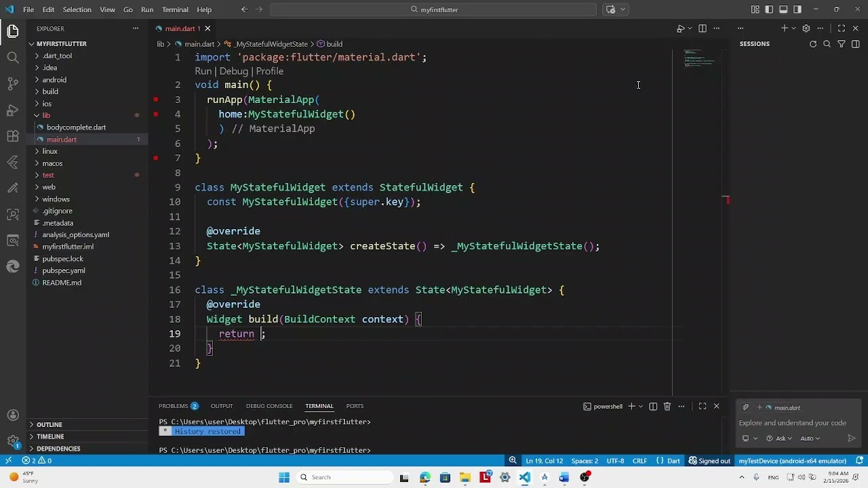Screen dimensions: 868x488
Task: Open the Terminal menu
Action: [175, 9]
